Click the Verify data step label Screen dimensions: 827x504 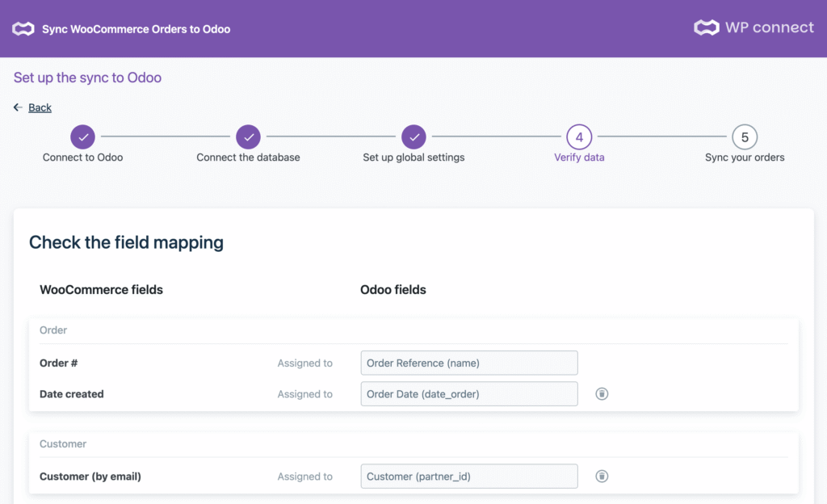tap(579, 157)
